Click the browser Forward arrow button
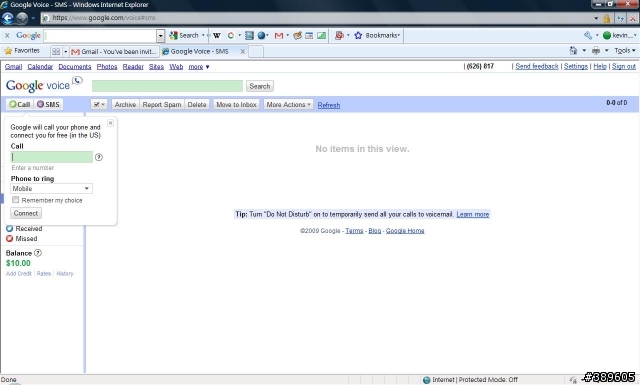The height and width of the screenshot is (385, 640). [x=22, y=18]
